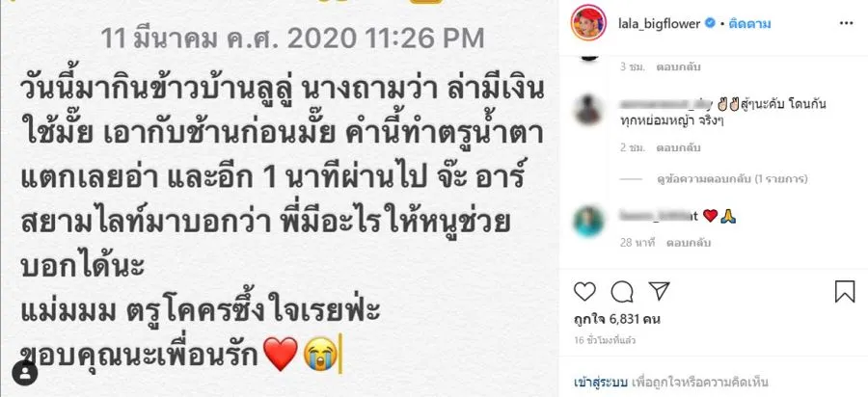
Task: Reply to the 28 นาที comment
Action: [x=688, y=242]
